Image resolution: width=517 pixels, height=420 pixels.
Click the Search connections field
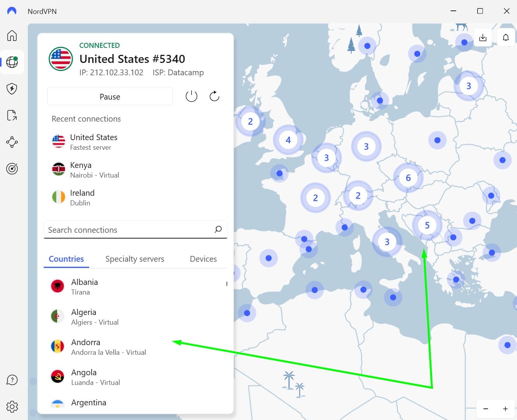pos(136,230)
